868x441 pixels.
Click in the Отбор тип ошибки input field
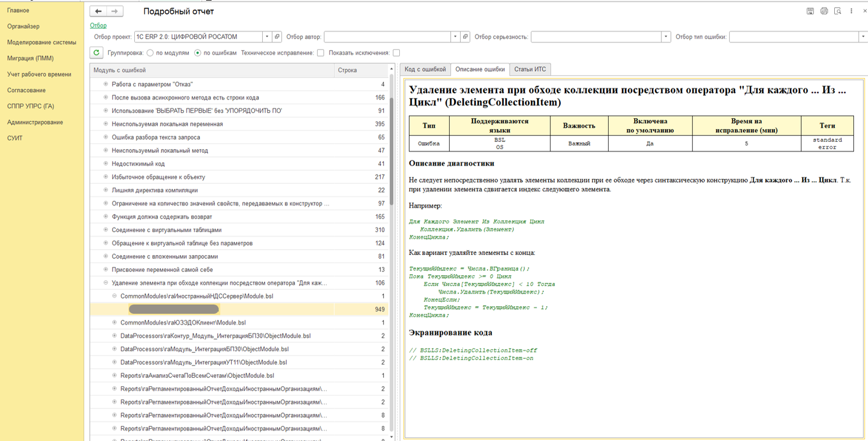click(794, 36)
